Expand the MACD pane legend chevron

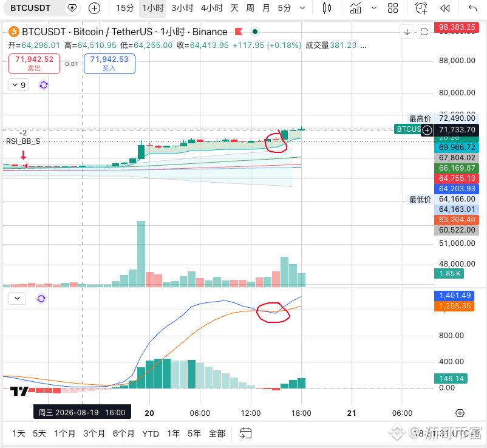coord(18,298)
